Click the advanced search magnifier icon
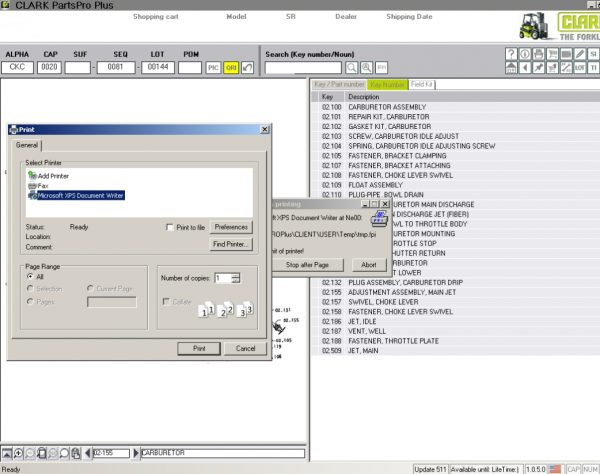Viewport: 600px width, 474px height. (x=366, y=68)
